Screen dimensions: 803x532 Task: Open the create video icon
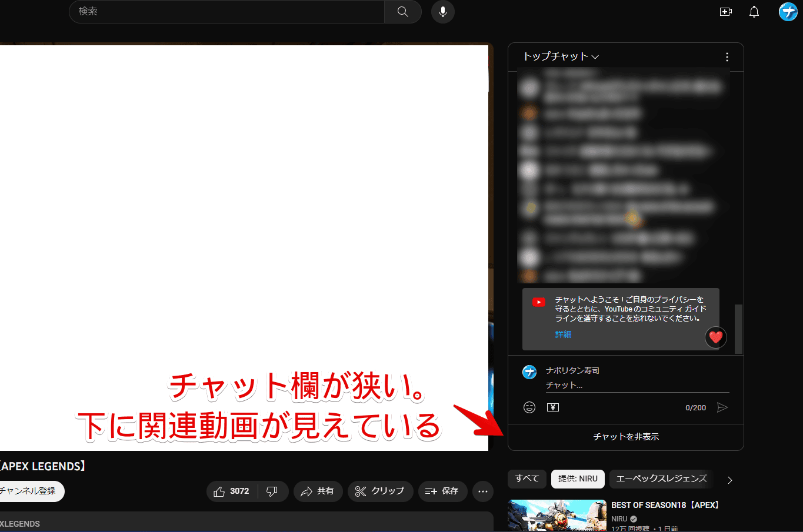coord(726,12)
